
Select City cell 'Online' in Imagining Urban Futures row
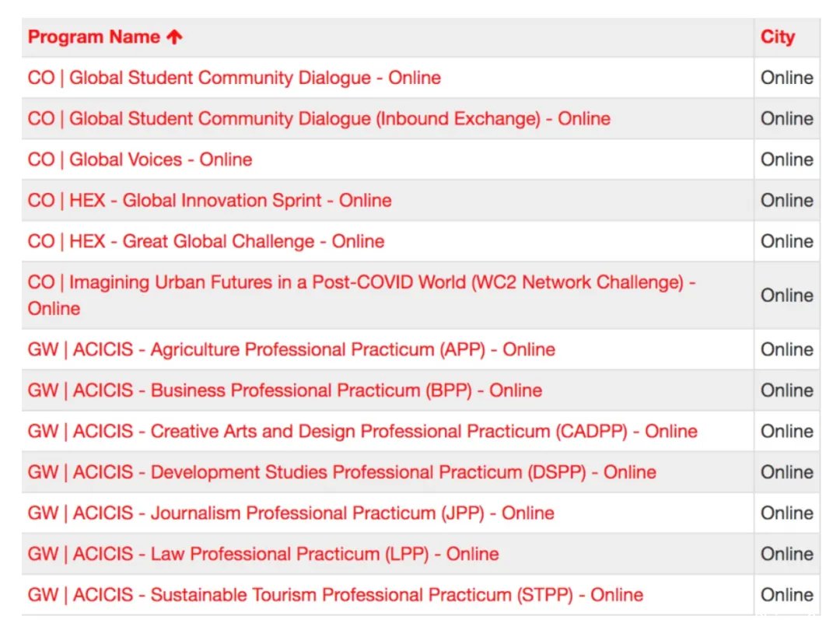(787, 296)
